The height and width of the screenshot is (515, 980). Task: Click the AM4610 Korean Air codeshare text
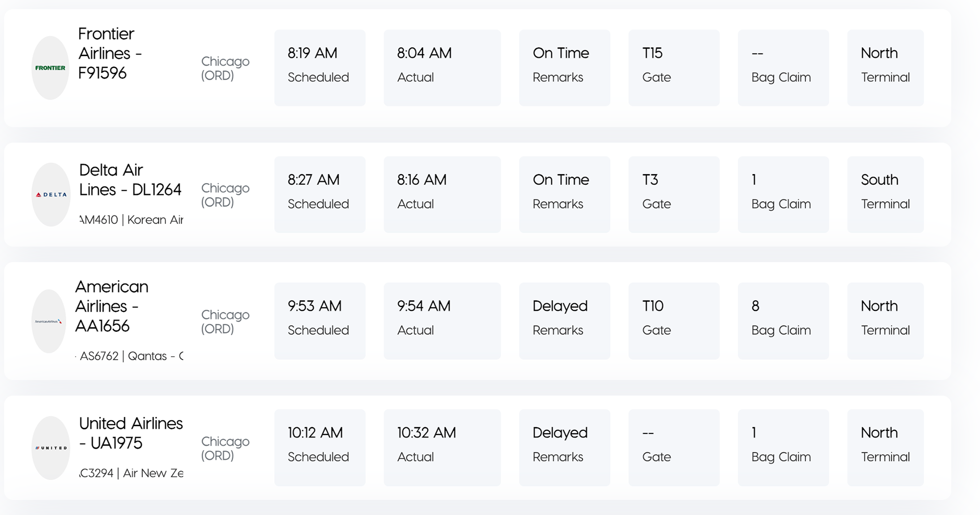tap(131, 220)
